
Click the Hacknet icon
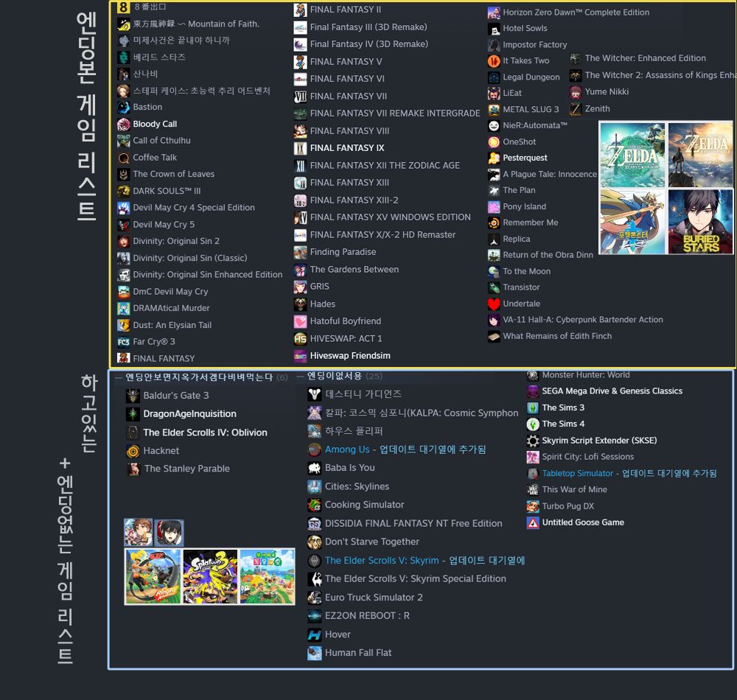click(x=133, y=451)
